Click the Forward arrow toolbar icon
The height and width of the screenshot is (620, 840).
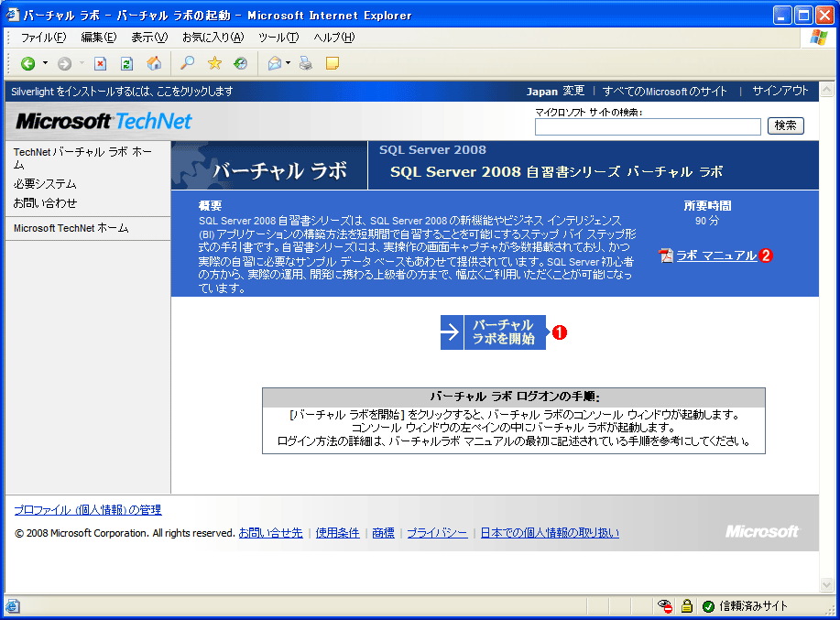(64, 64)
